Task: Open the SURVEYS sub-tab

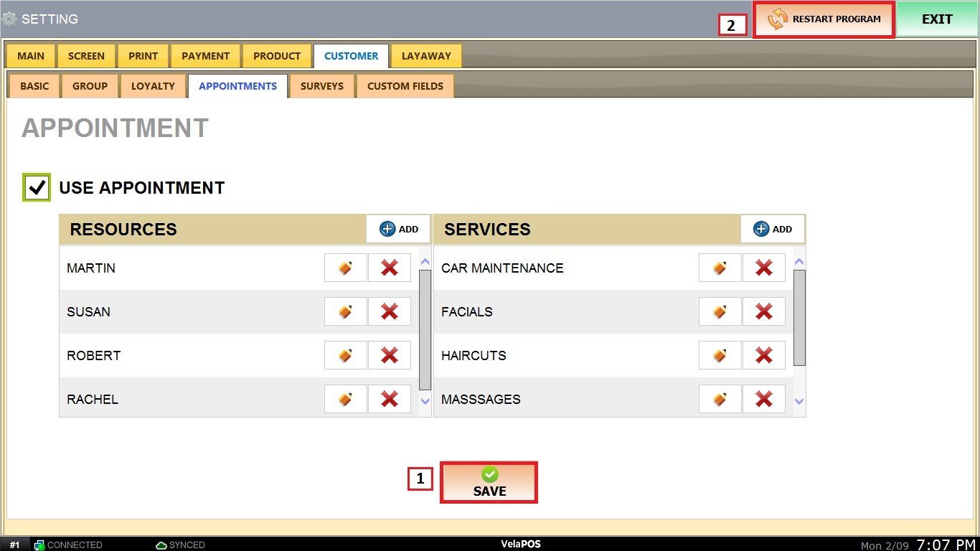Action: [321, 86]
